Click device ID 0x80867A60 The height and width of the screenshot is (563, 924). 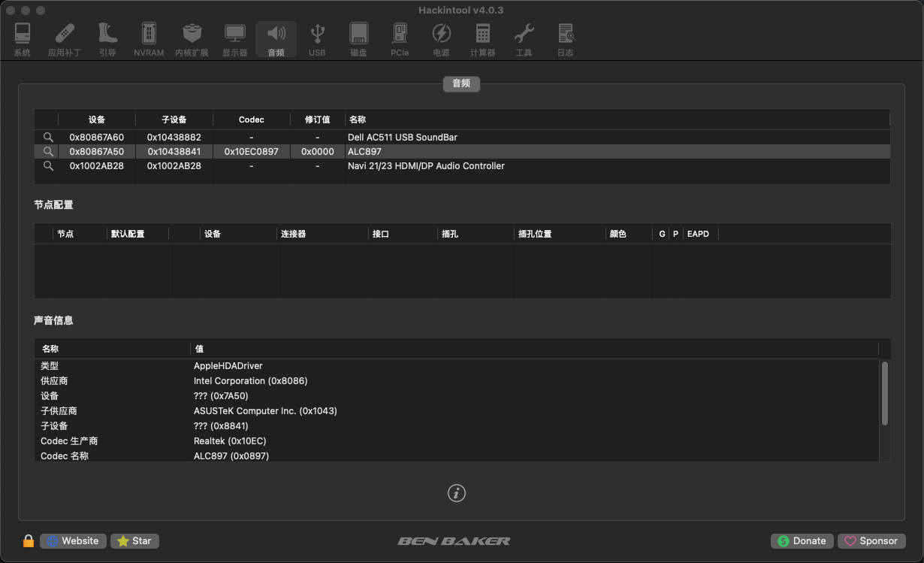pyautogui.click(x=97, y=138)
